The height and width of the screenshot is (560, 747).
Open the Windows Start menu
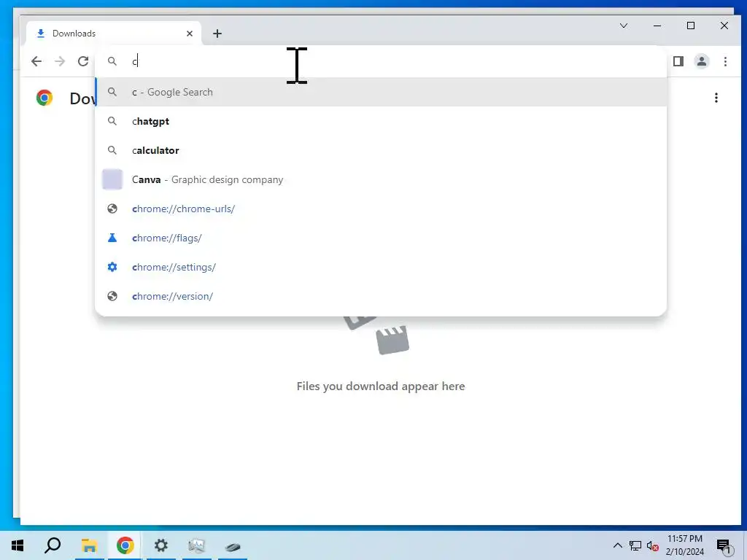18,545
